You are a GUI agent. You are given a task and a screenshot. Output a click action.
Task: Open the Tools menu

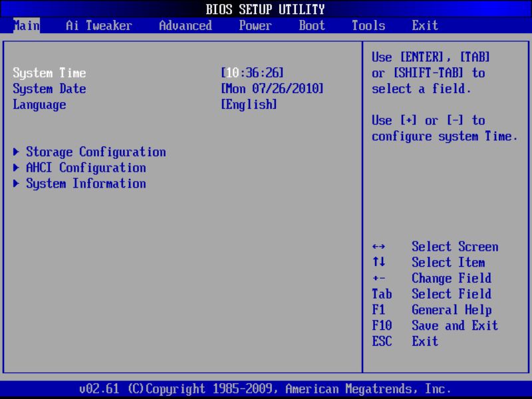tap(368, 25)
